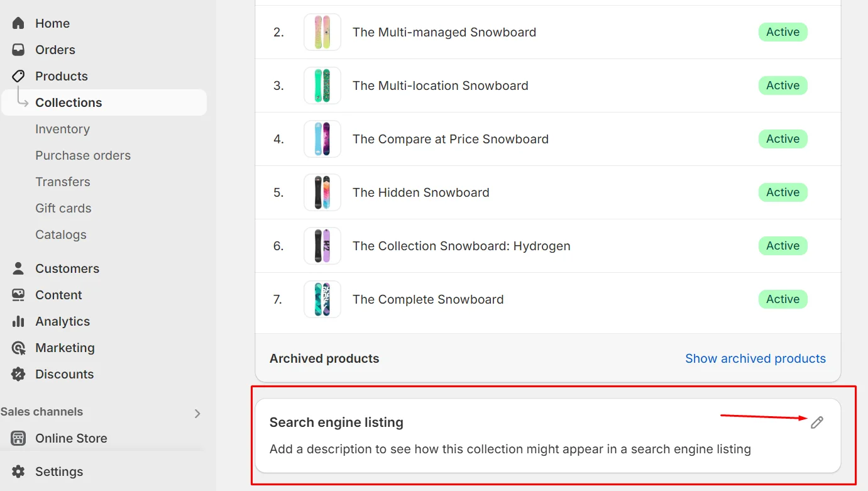The height and width of the screenshot is (491, 868).
Task: Open the Online Store sales channel icon
Action: pos(19,438)
